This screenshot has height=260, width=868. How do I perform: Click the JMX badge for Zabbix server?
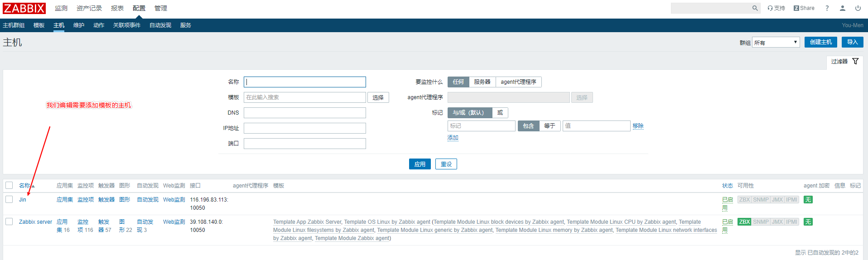tap(777, 222)
